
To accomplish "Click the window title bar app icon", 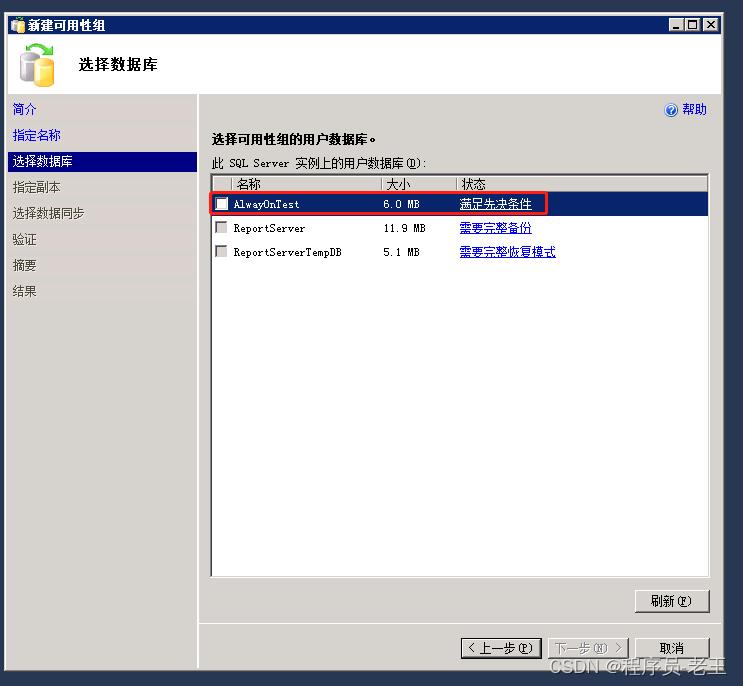I will click(x=18, y=25).
